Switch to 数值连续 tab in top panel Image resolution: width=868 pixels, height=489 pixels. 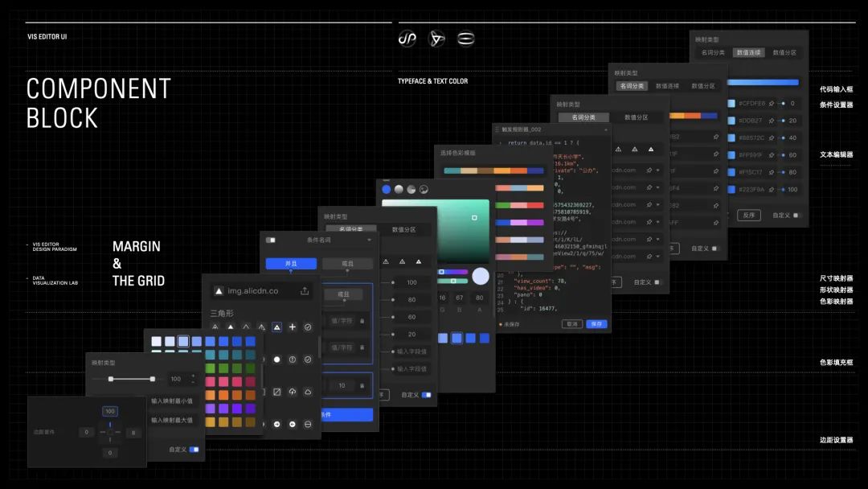[x=748, y=52]
